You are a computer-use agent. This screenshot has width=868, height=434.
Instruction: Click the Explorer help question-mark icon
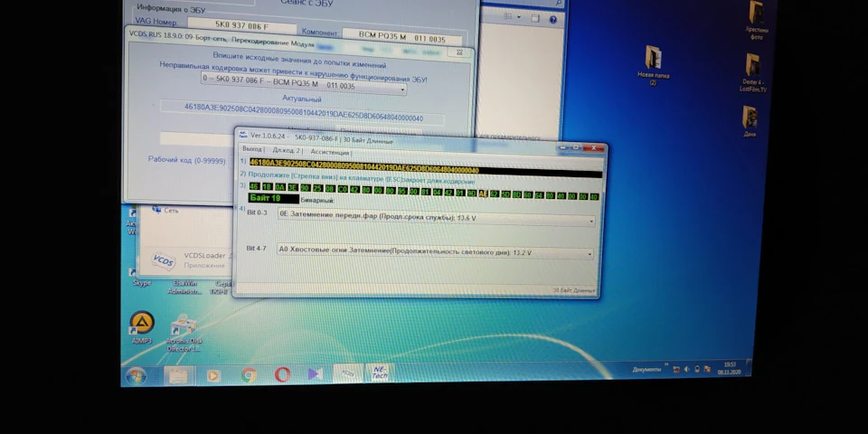pyautogui.click(x=553, y=19)
